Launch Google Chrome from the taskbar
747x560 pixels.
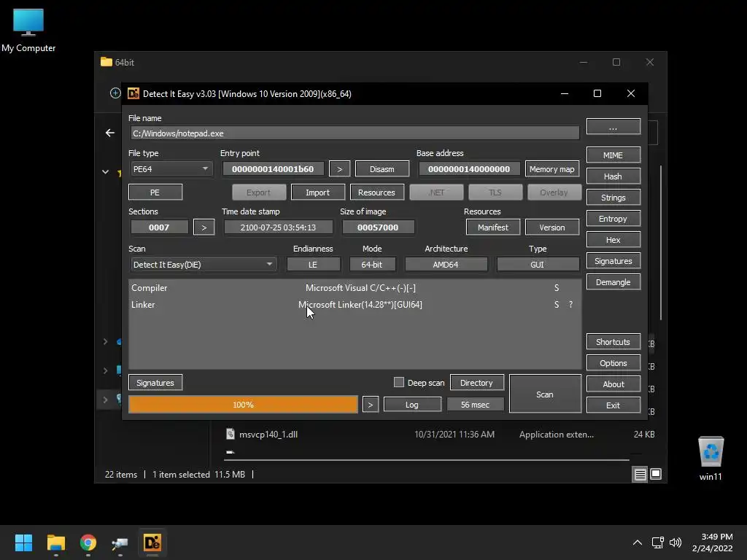coord(88,542)
